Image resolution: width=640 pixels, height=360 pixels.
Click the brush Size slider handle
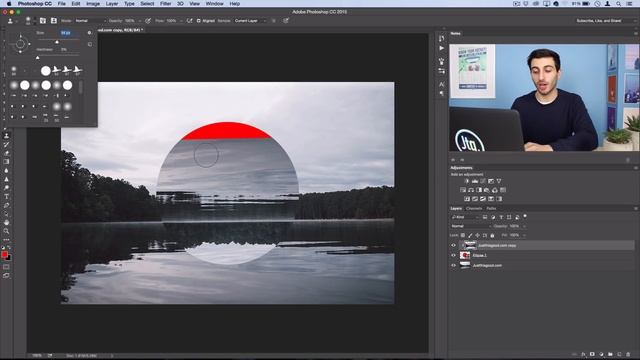pos(57,42)
